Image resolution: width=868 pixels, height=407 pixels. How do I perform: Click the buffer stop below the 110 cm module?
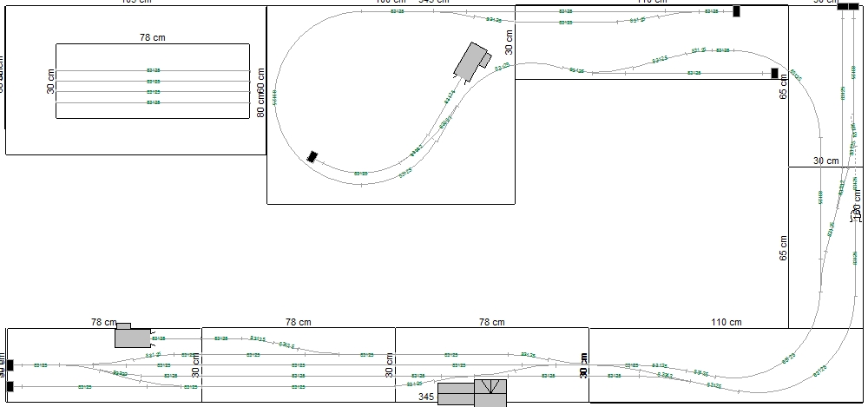tap(774, 74)
